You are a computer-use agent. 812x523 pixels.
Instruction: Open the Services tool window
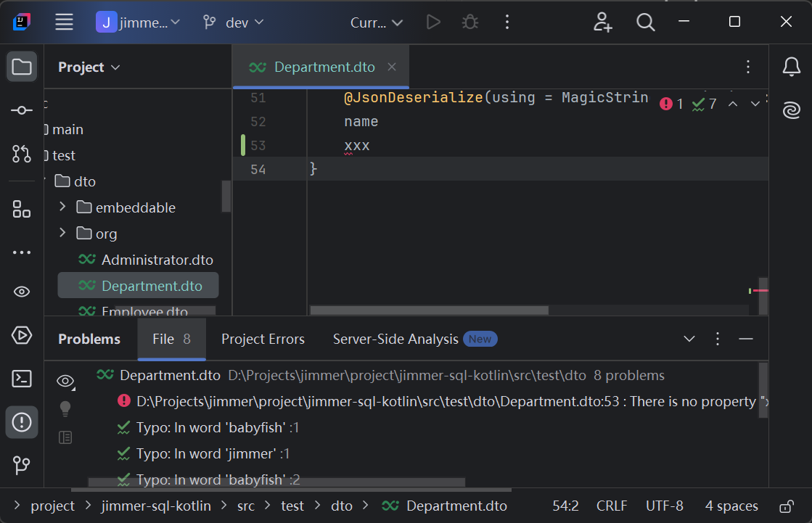22,336
